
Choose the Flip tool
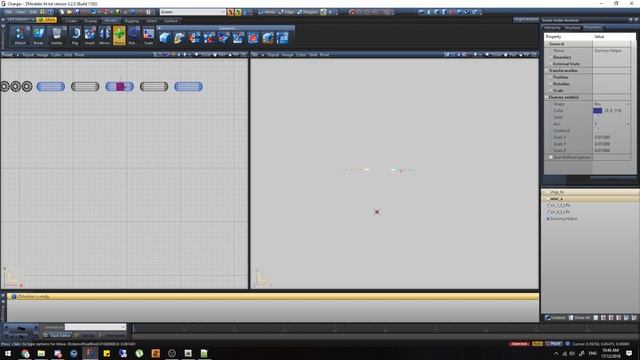coord(75,36)
